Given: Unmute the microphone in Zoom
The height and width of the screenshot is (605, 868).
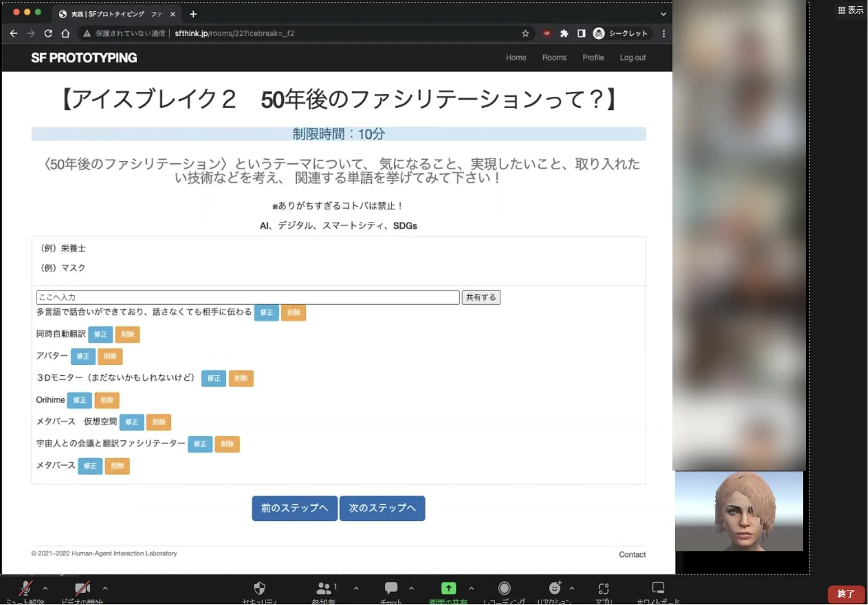Looking at the screenshot, I should click(25, 588).
